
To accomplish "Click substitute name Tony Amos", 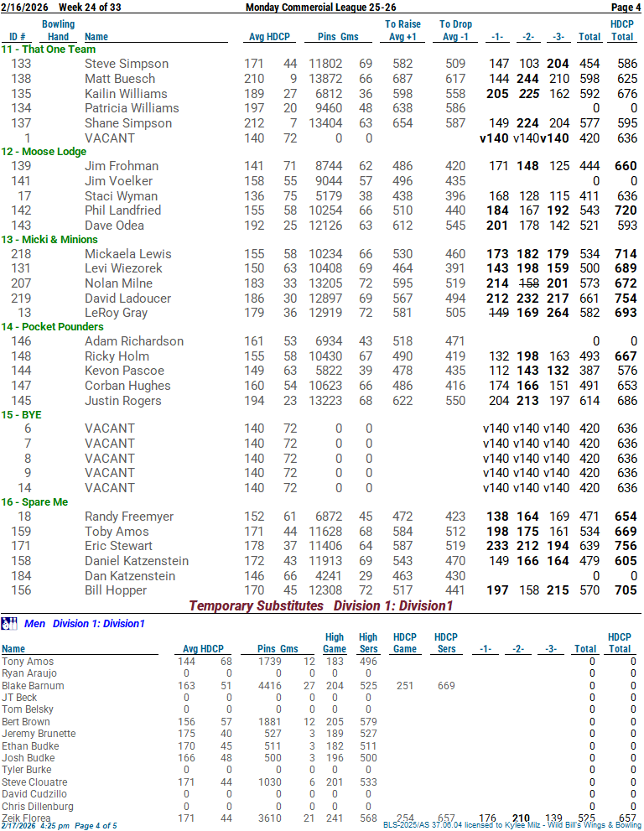I will tap(28, 662).
